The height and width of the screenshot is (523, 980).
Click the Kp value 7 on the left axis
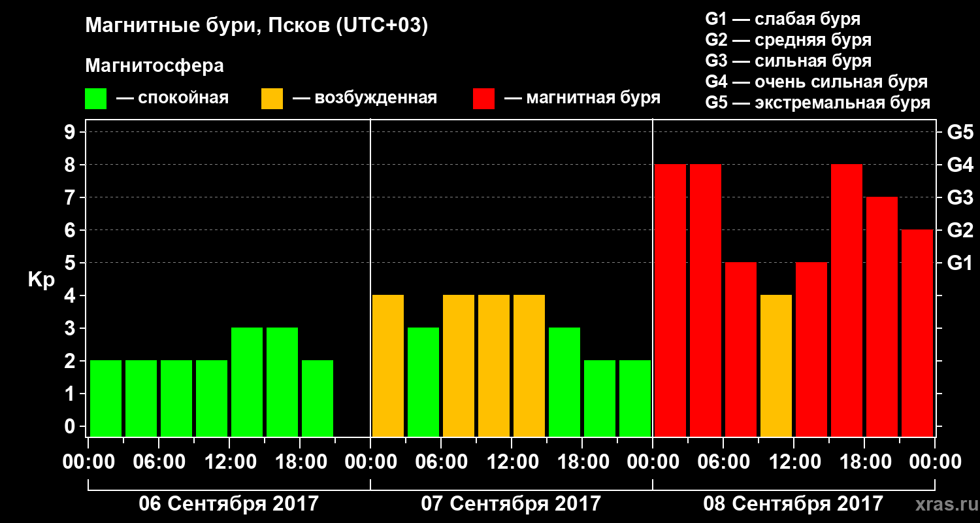coord(71,197)
